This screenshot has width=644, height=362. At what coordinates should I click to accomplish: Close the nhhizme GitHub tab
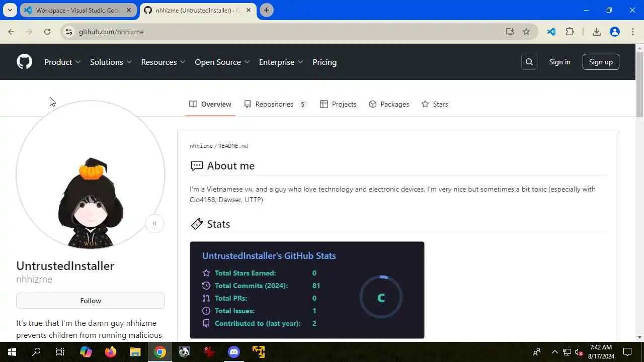249,10
